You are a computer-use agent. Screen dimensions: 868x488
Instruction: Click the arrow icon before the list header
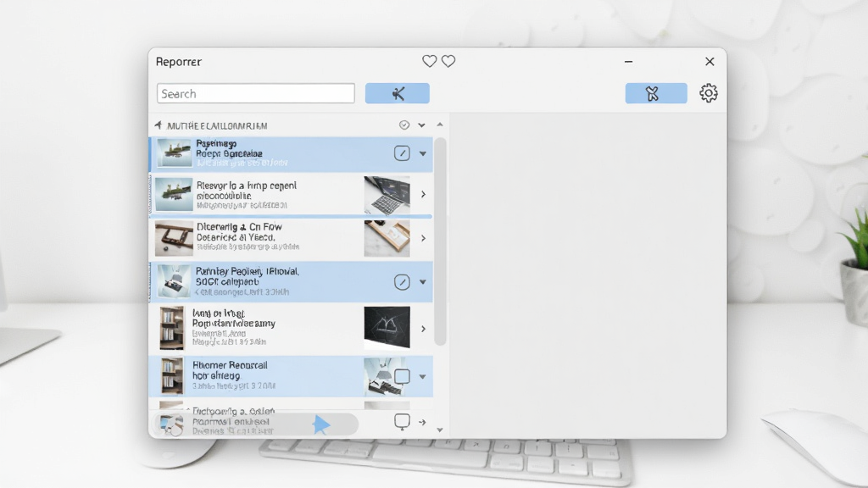pyautogui.click(x=159, y=125)
